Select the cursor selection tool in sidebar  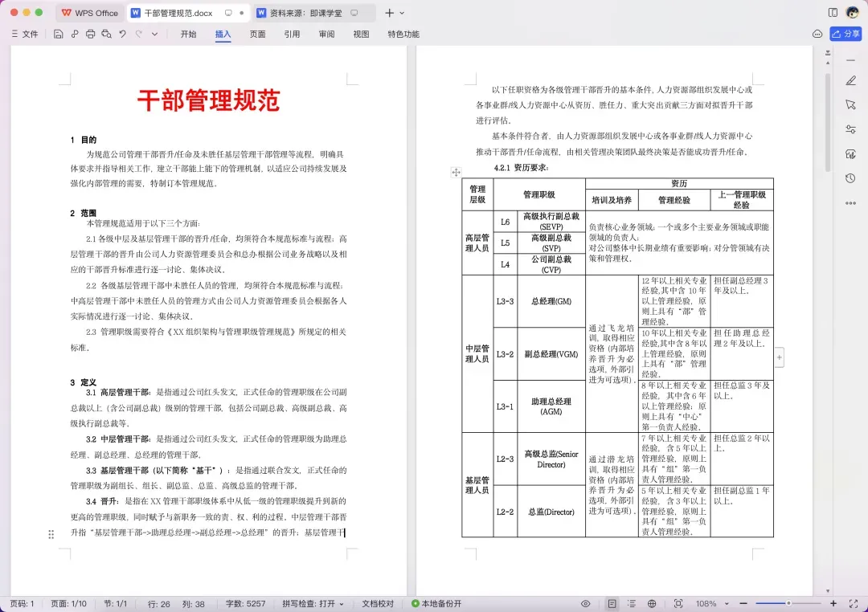pyautogui.click(x=851, y=104)
